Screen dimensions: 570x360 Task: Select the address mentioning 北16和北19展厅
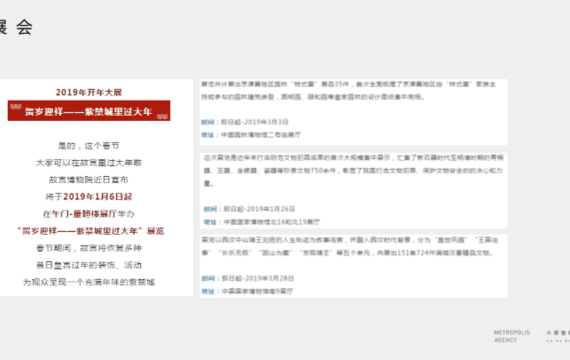click(272, 222)
